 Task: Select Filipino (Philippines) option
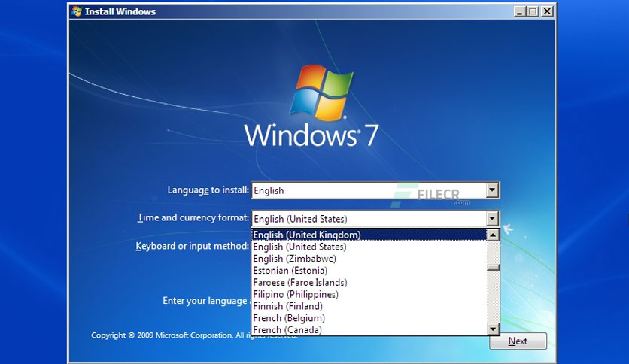(x=369, y=294)
